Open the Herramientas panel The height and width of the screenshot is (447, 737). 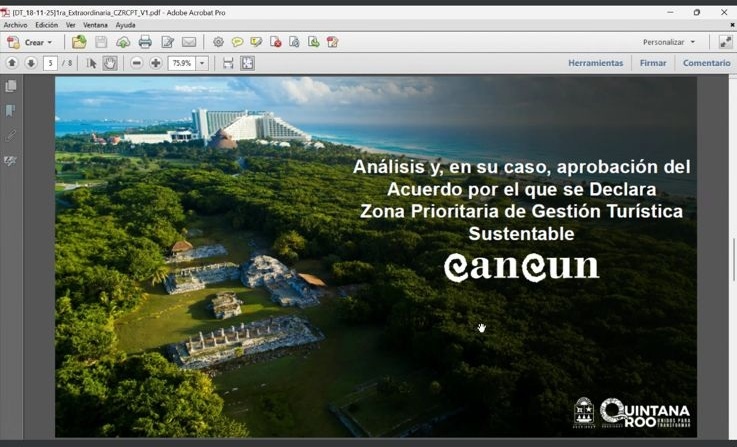tap(596, 63)
